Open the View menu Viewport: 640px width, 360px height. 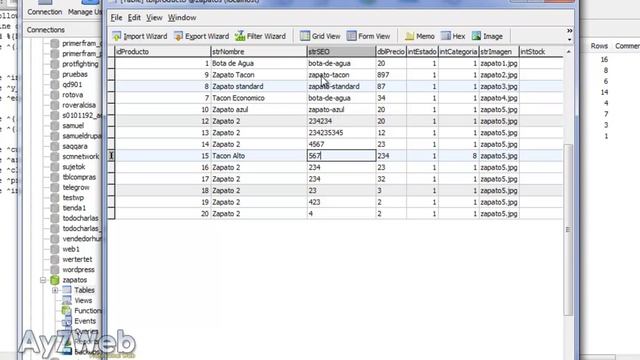coord(154,18)
